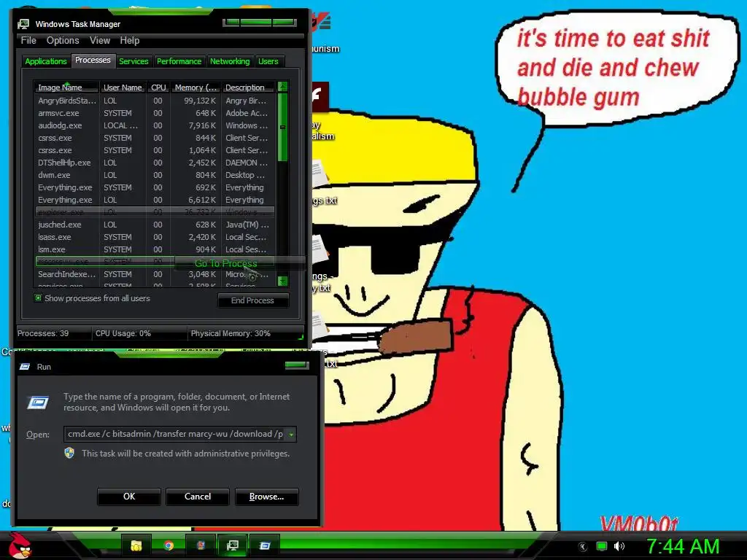This screenshot has height=560, width=747.
Task: Open the Help menu in Task Manager
Action: (x=130, y=41)
